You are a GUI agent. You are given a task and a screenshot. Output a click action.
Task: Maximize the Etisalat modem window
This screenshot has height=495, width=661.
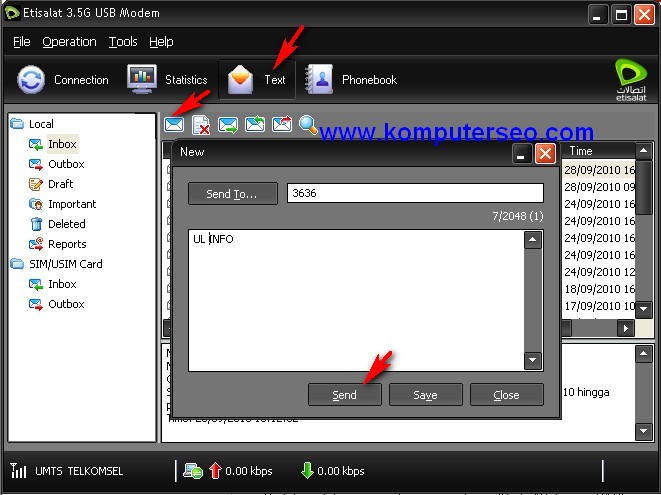coord(621,15)
